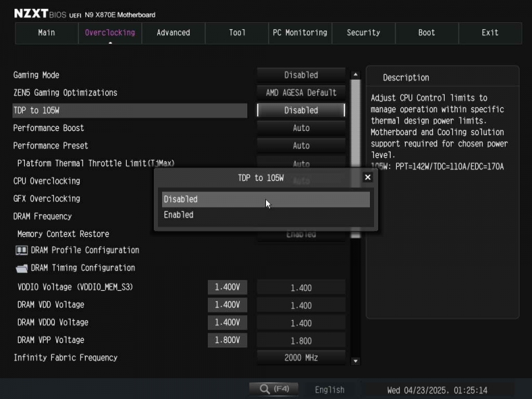This screenshot has width=532, height=399.
Task: Edit the DRAM VPP Voltage 1.800 field
Action: [x=301, y=341]
